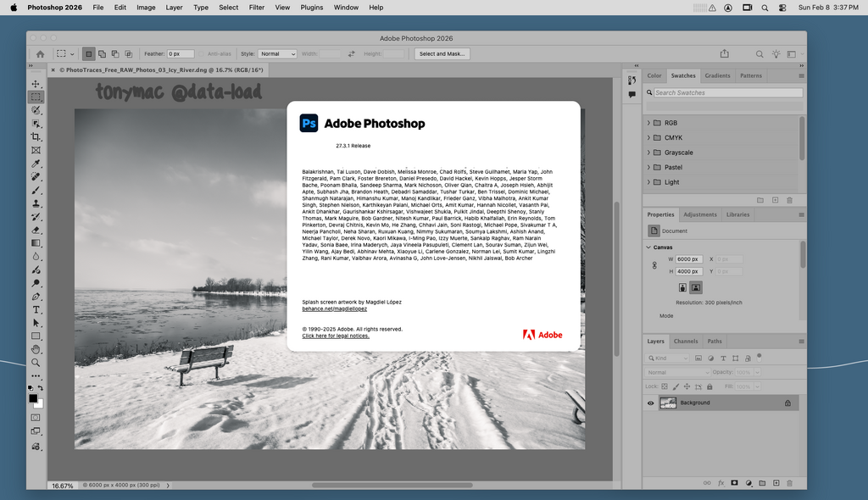The width and height of the screenshot is (868, 500).
Task: Open the Filter menu
Action: click(256, 8)
